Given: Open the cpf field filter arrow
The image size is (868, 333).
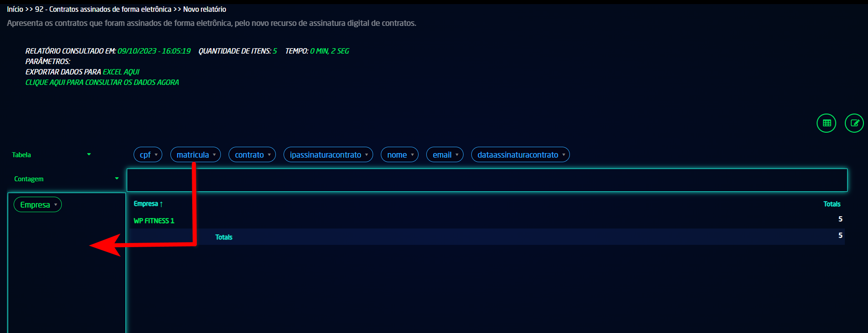Looking at the screenshot, I should click(x=156, y=155).
